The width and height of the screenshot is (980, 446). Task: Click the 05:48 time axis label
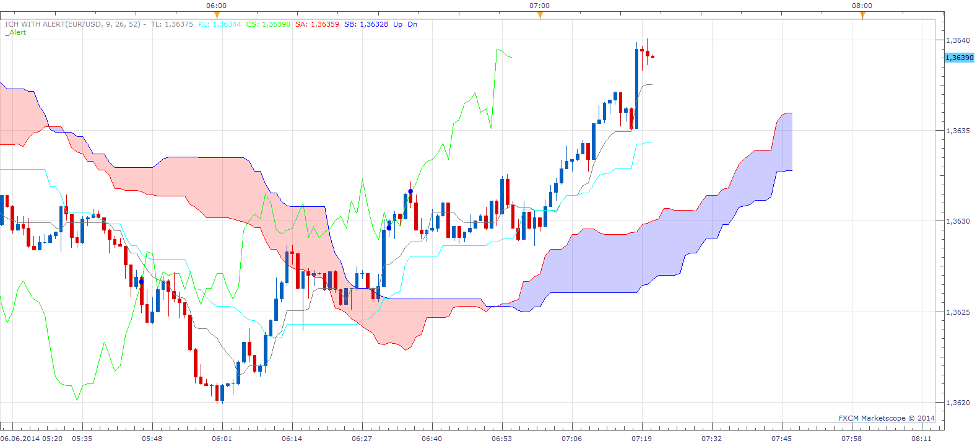click(x=152, y=439)
